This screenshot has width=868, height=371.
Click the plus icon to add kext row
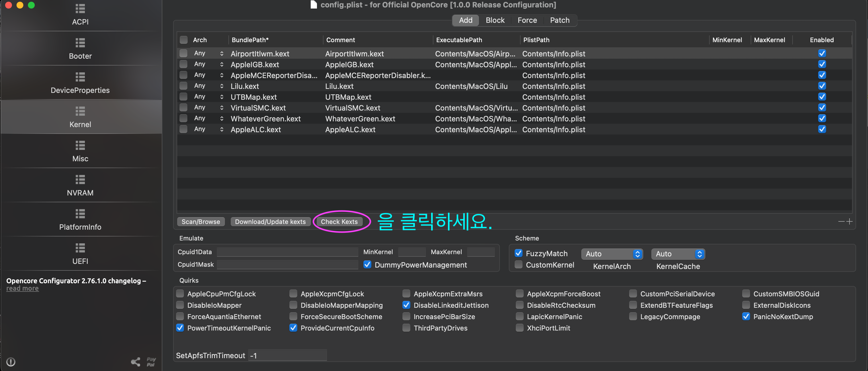[x=849, y=221]
